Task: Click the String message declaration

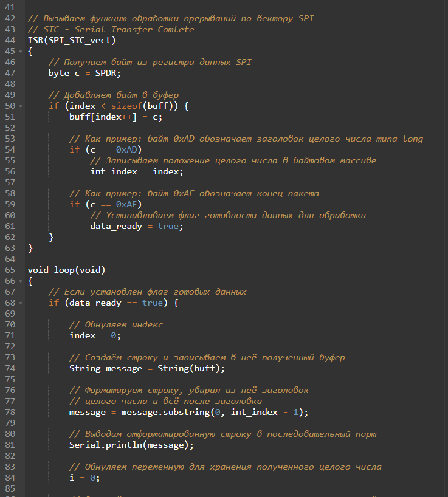Action: pyautogui.click(x=147, y=368)
